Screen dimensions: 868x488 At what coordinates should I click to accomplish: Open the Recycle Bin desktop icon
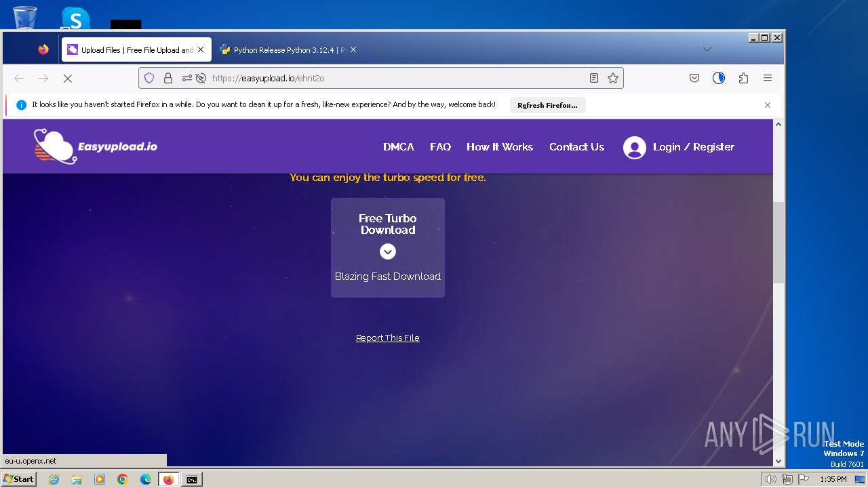[x=24, y=17]
